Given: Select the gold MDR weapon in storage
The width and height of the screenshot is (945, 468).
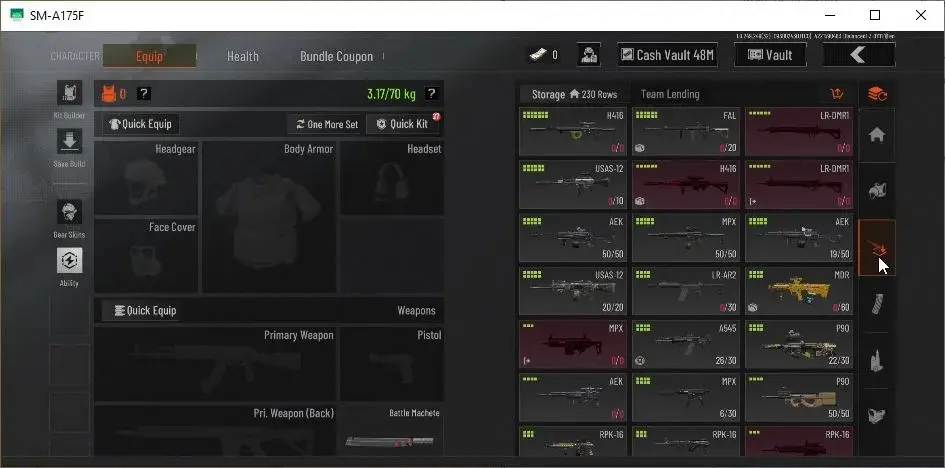Looking at the screenshot, I should [x=799, y=291].
